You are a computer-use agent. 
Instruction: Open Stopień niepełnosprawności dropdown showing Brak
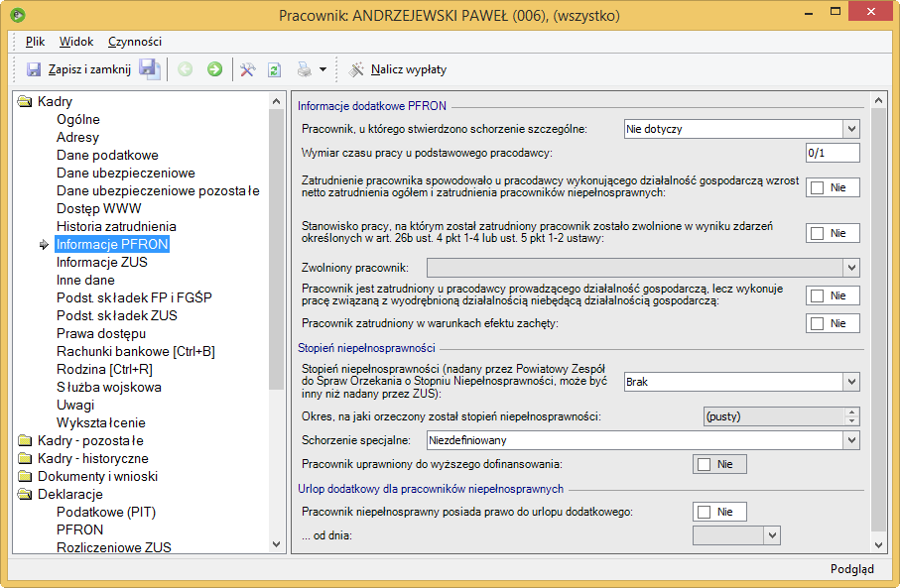(x=851, y=382)
